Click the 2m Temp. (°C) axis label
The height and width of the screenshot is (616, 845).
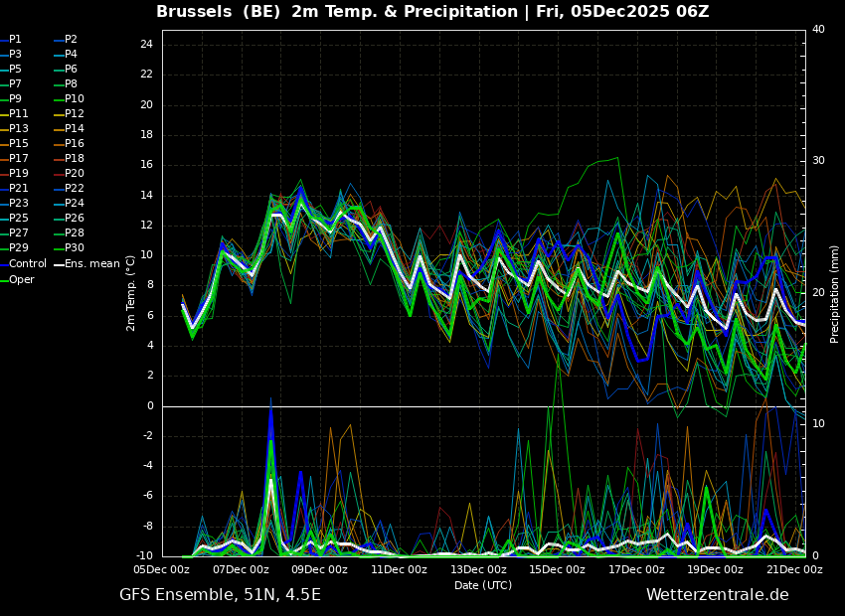(x=130, y=293)
